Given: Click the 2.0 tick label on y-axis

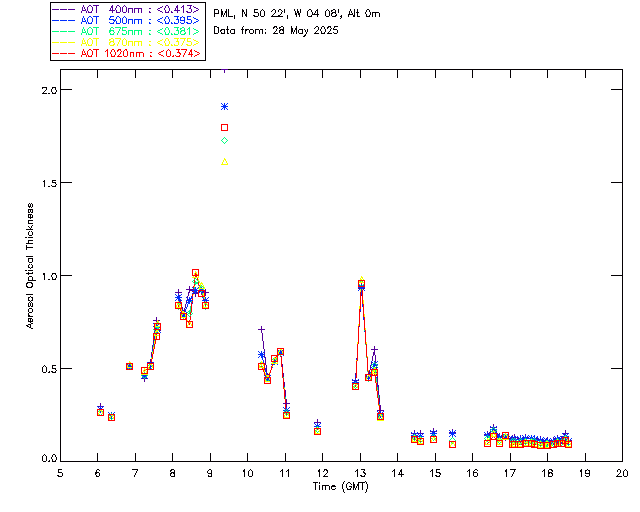Looking at the screenshot, I should pos(47,90).
